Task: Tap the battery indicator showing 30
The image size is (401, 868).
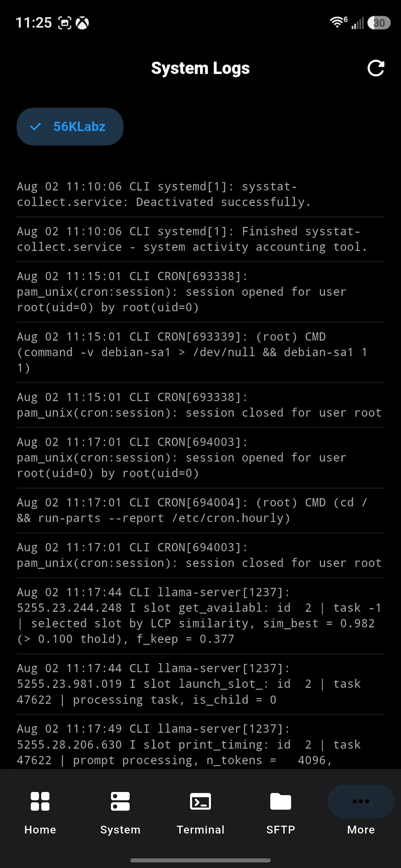Action: [379, 23]
